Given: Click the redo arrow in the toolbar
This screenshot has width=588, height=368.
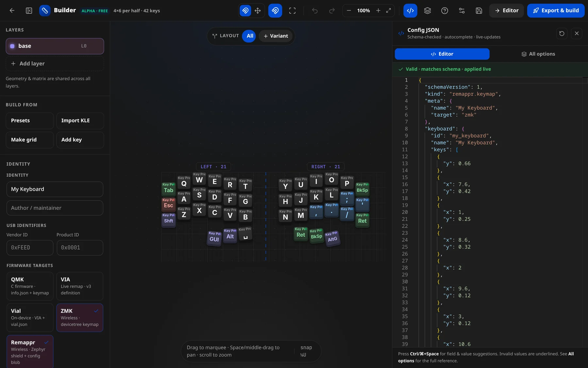Looking at the screenshot, I should [332, 10].
